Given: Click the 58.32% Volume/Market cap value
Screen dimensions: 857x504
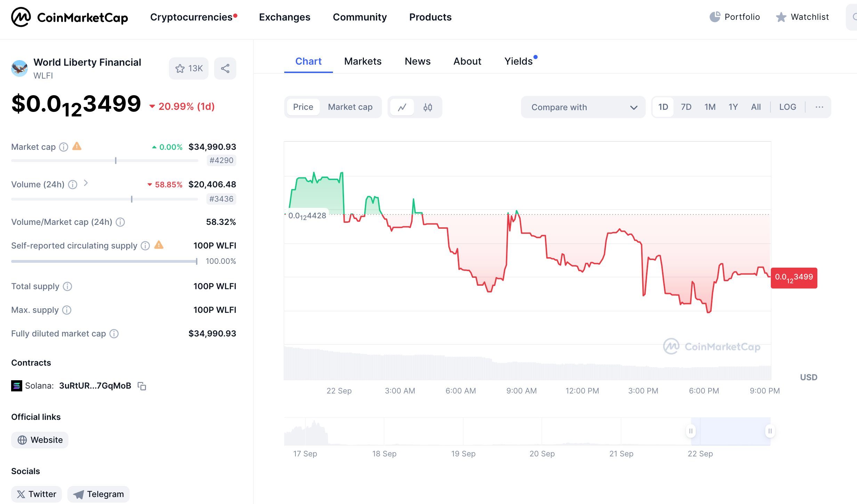Looking at the screenshot, I should (221, 222).
